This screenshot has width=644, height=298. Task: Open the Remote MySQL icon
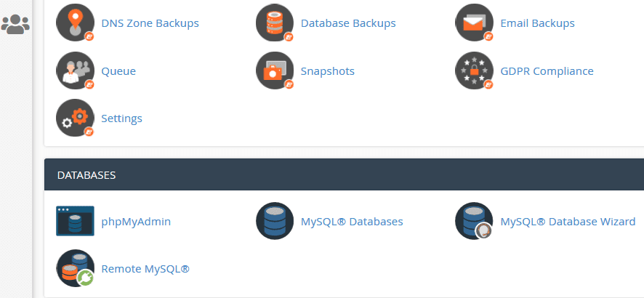point(75,268)
